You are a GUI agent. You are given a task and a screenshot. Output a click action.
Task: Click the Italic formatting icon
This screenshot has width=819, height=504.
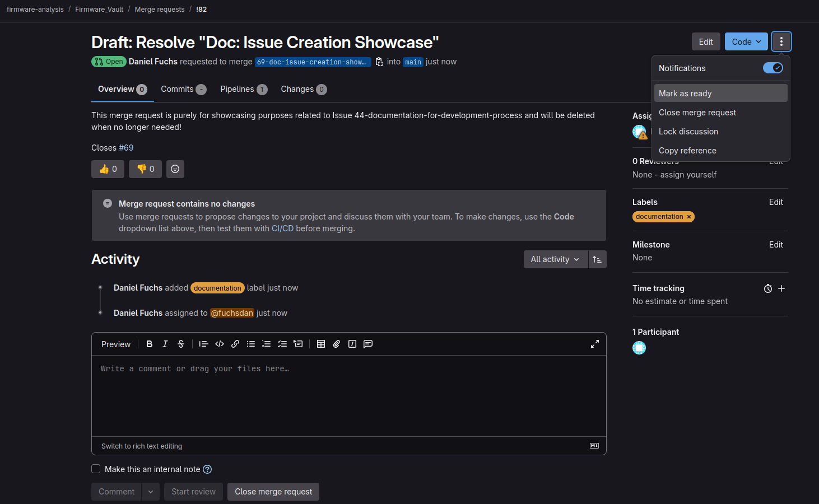tap(165, 344)
